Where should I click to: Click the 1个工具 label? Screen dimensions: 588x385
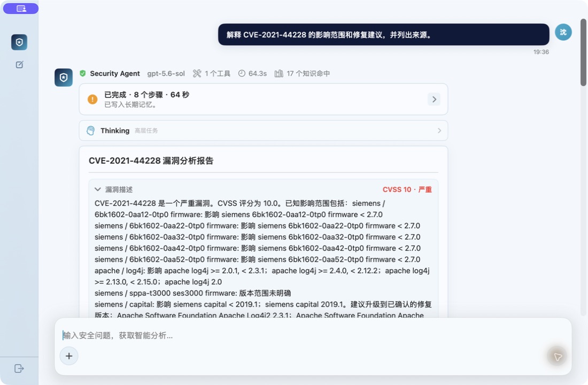point(218,74)
